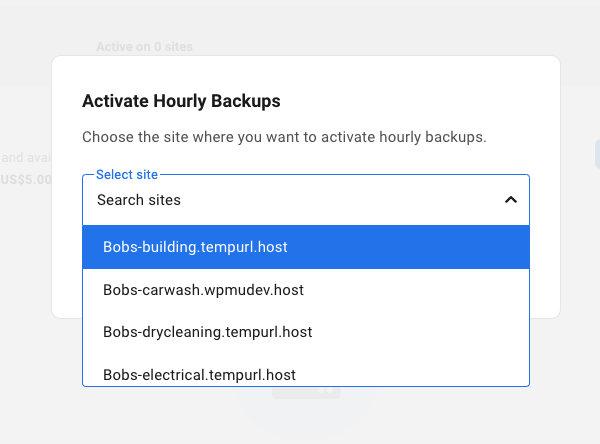This screenshot has height=444, width=600.
Task: Click the dimmed button below the dropdown list
Action: tap(306, 393)
